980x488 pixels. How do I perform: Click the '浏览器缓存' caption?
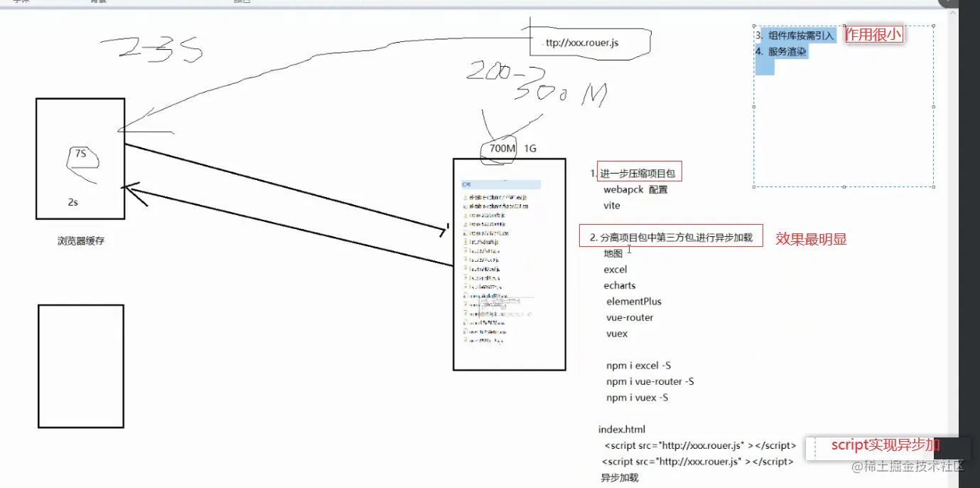click(81, 241)
